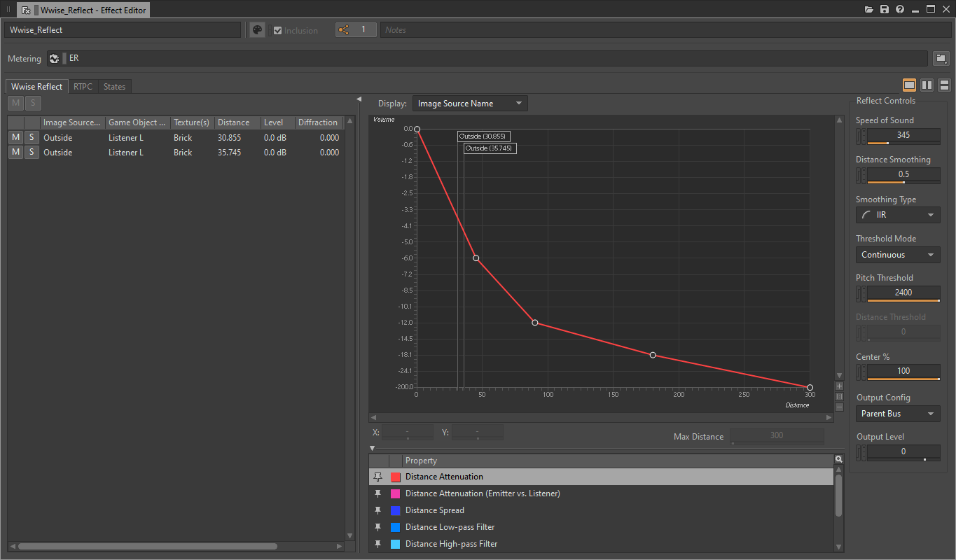Viewport: 956px width, 560px height.
Task: Open the metering browse folder button
Action: [x=941, y=59]
